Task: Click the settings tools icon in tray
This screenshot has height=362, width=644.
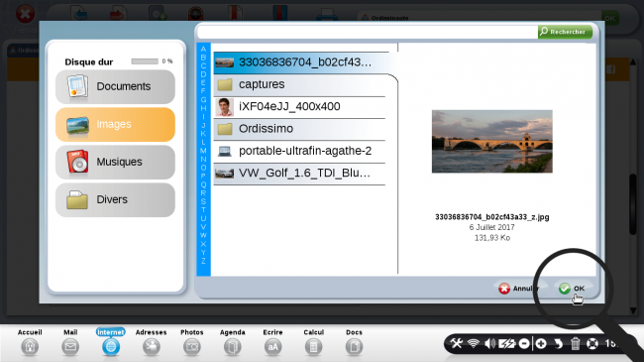Action: [x=457, y=343]
